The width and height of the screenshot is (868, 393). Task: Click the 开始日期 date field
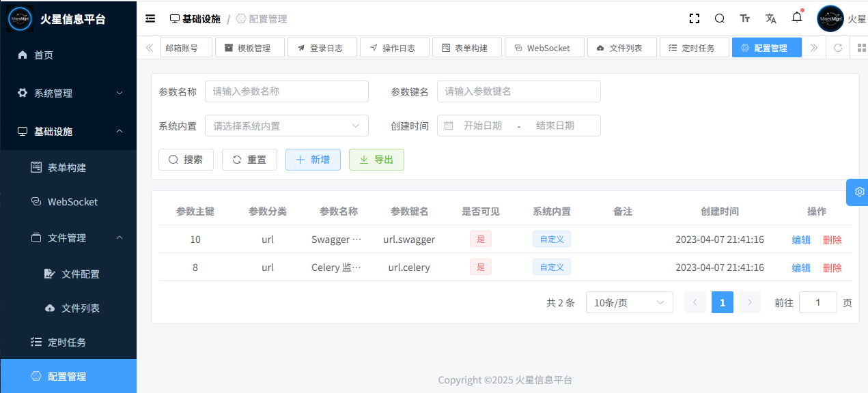point(483,126)
